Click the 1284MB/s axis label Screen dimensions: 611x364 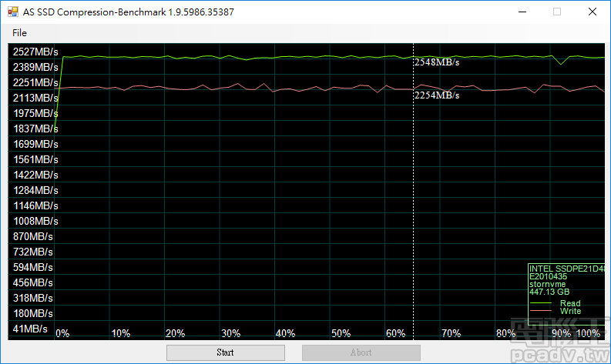coord(35,190)
